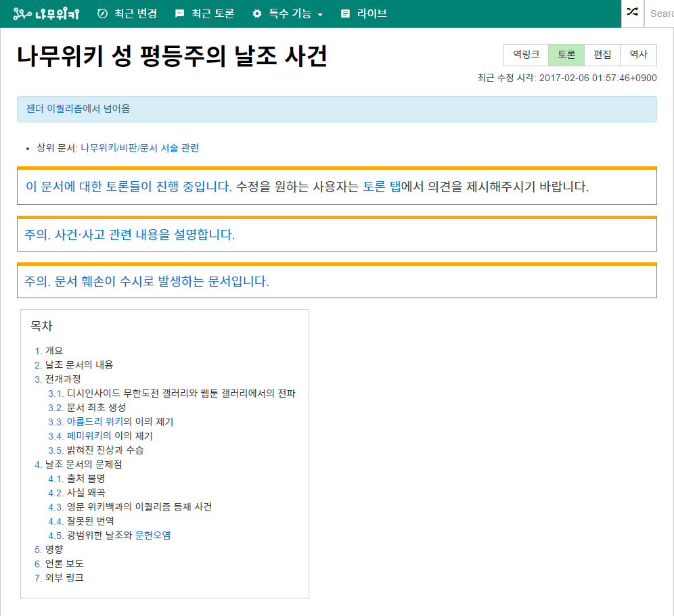674x616 pixels.
Task: Open parent document 나무위키/비판/문서 서술 관련 link
Action: pyautogui.click(x=139, y=147)
